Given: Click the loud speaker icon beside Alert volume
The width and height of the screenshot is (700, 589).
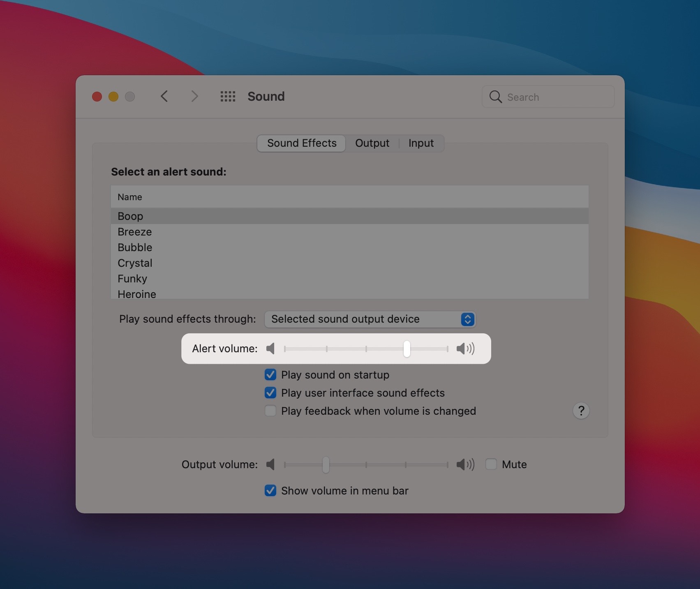Looking at the screenshot, I should pos(466,349).
